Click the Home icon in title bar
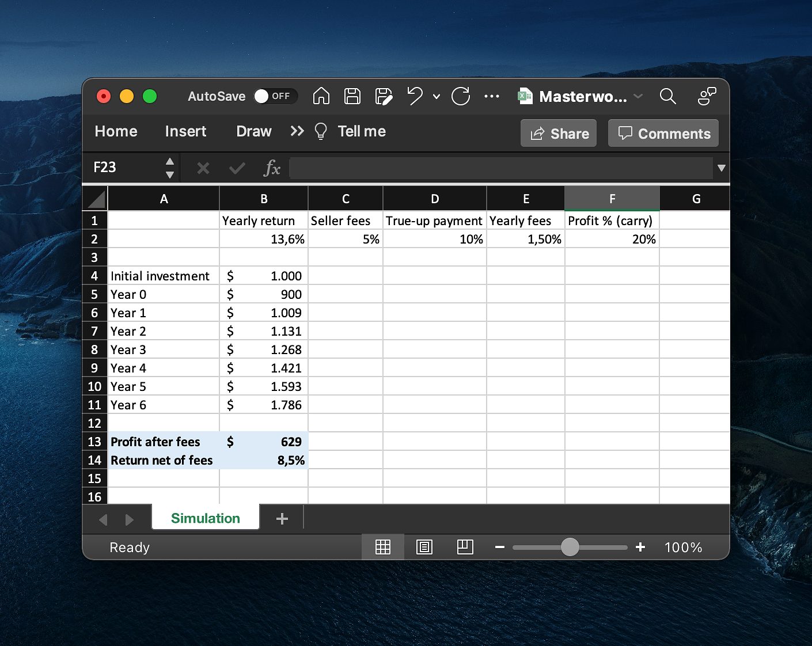 coord(321,96)
